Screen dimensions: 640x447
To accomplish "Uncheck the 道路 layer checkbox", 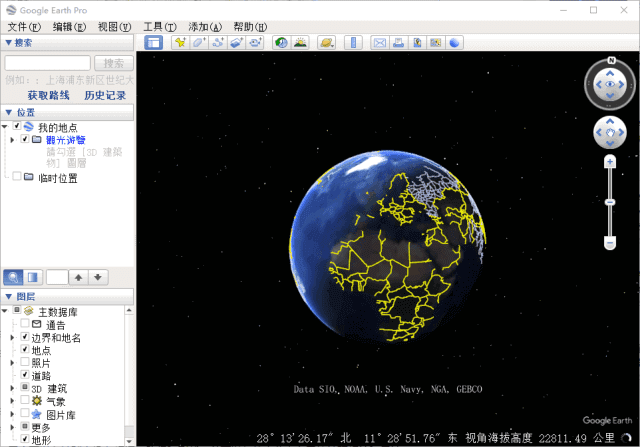I will pos(24,376).
